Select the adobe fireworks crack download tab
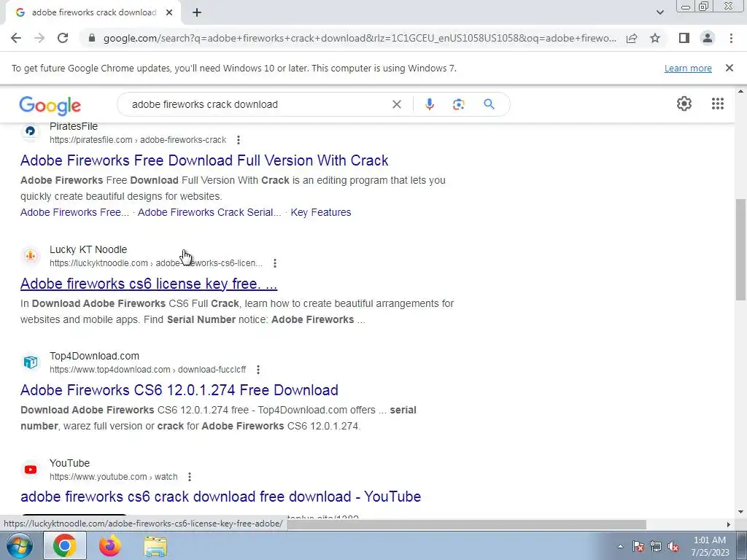Viewport: 747px width, 560px height. (94, 12)
